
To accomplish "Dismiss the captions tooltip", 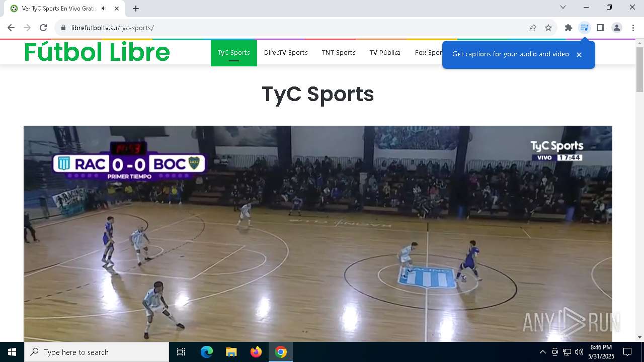I will tap(579, 55).
